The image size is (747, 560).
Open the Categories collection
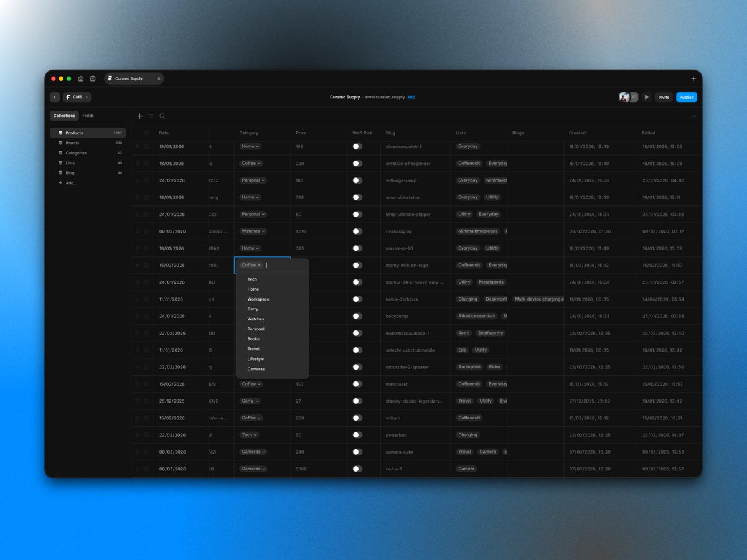coord(88,153)
